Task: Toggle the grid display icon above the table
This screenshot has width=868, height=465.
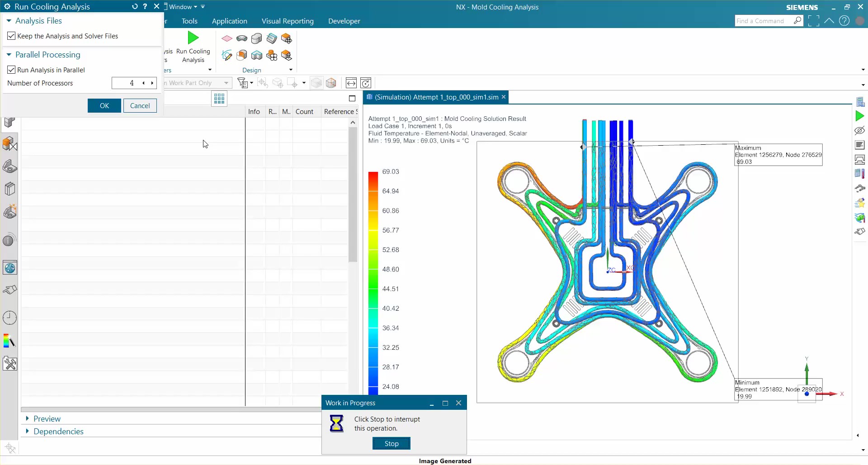Action: click(x=219, y=98)
